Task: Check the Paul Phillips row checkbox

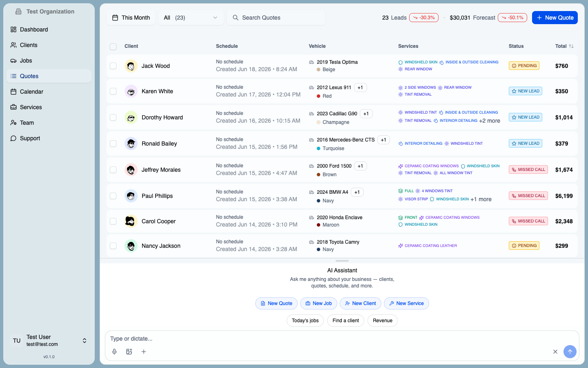Action: click(113, 196)
